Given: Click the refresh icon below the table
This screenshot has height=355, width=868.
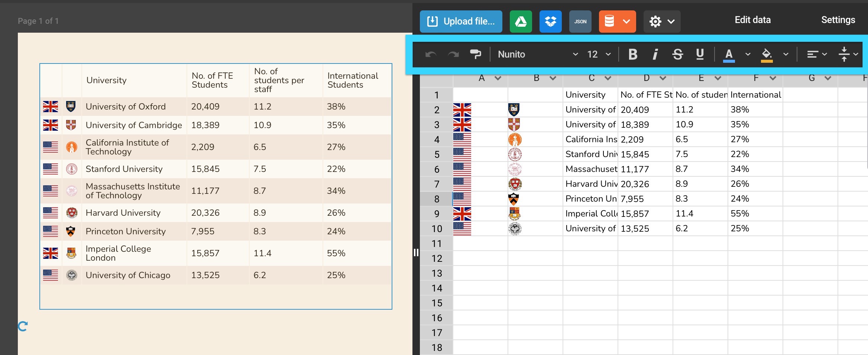Looking at the screenshot, I should point(23,326).
